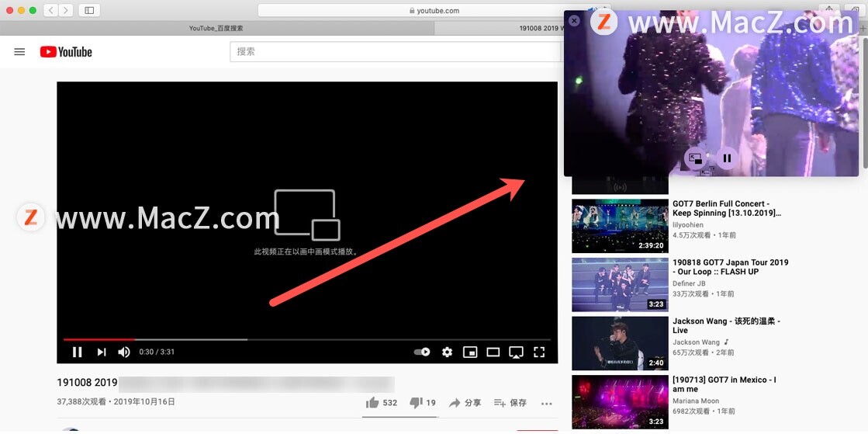
Task: Click the scrollbar beside the recommended videos
Action: (865, 103)
